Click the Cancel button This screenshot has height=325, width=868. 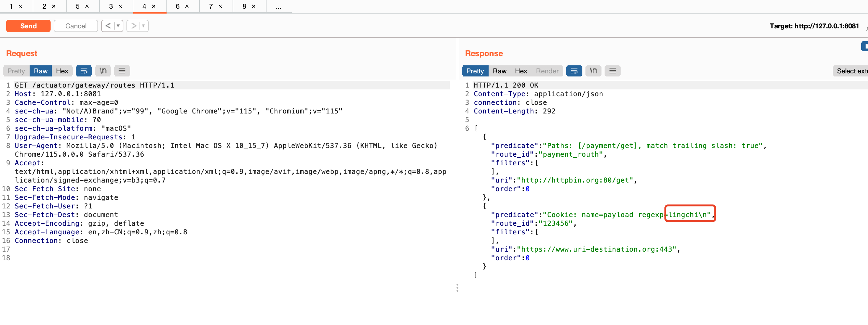coord(76,26)
